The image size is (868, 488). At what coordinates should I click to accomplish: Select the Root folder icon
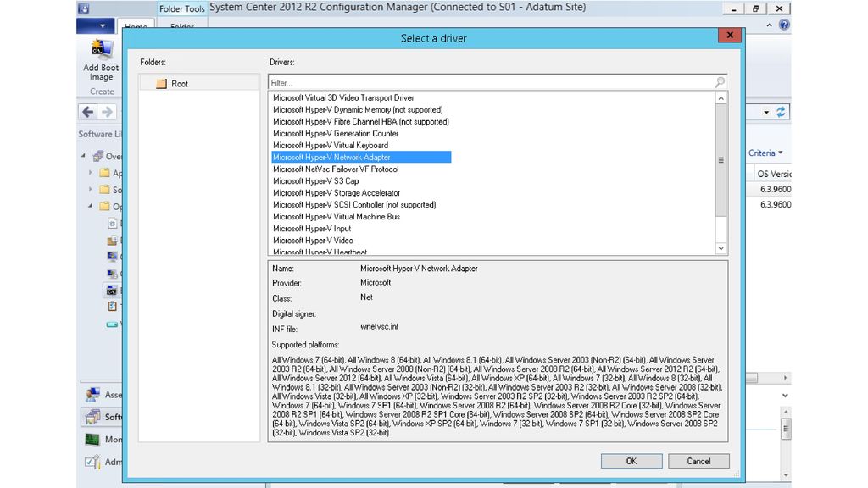click(161, 84)
